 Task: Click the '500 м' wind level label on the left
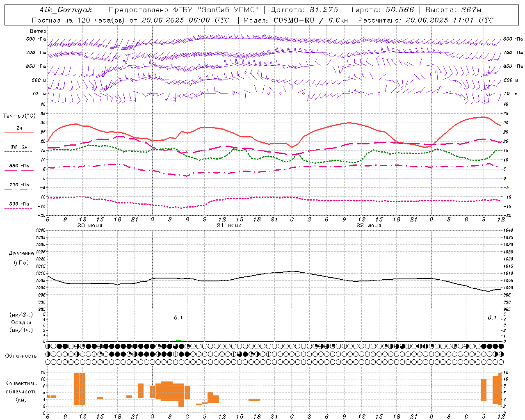(39, 80)
